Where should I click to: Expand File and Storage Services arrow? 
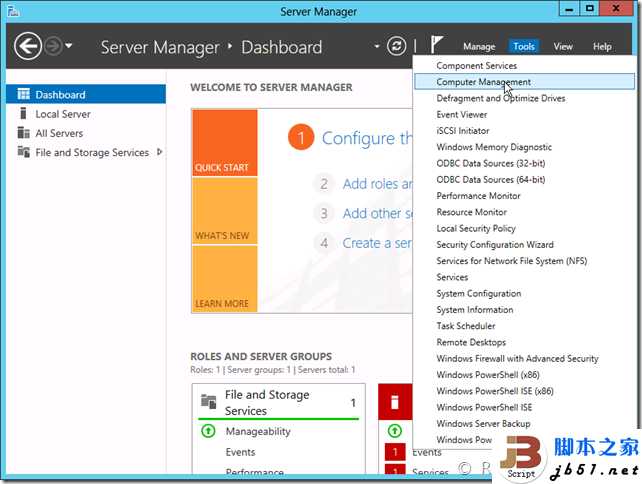click(x=160, y=152)
